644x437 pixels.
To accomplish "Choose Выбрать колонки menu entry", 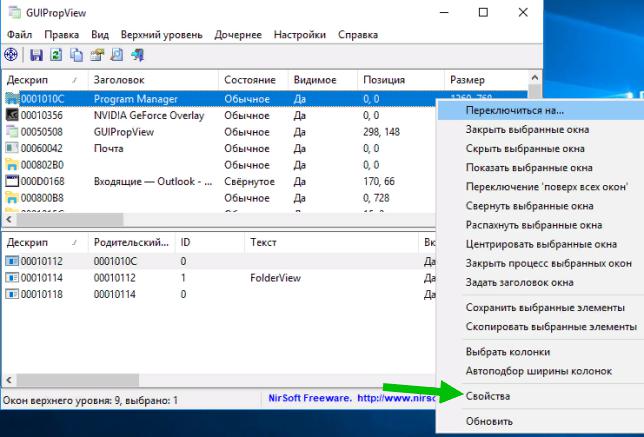I will (x=540, y=352).
